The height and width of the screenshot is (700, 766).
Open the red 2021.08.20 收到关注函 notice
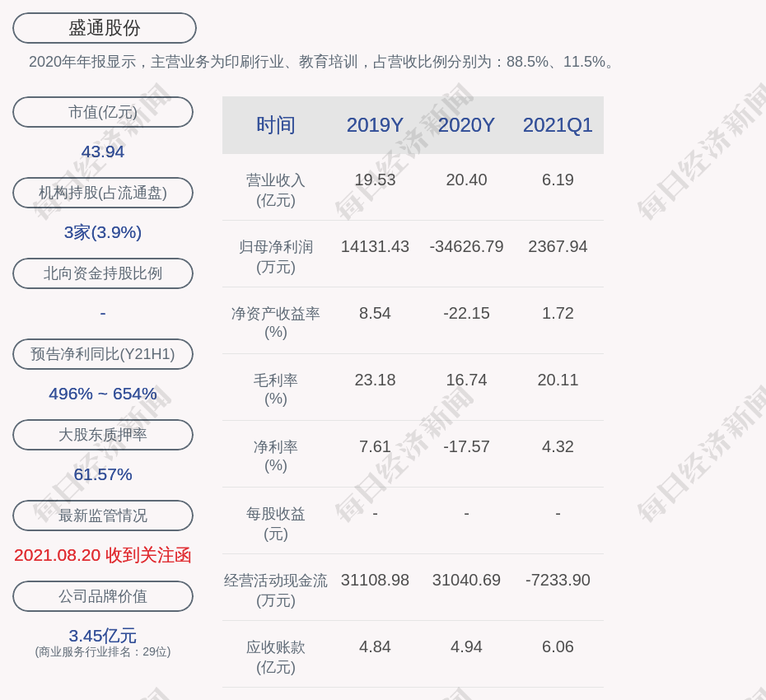(x=103, y=555)
